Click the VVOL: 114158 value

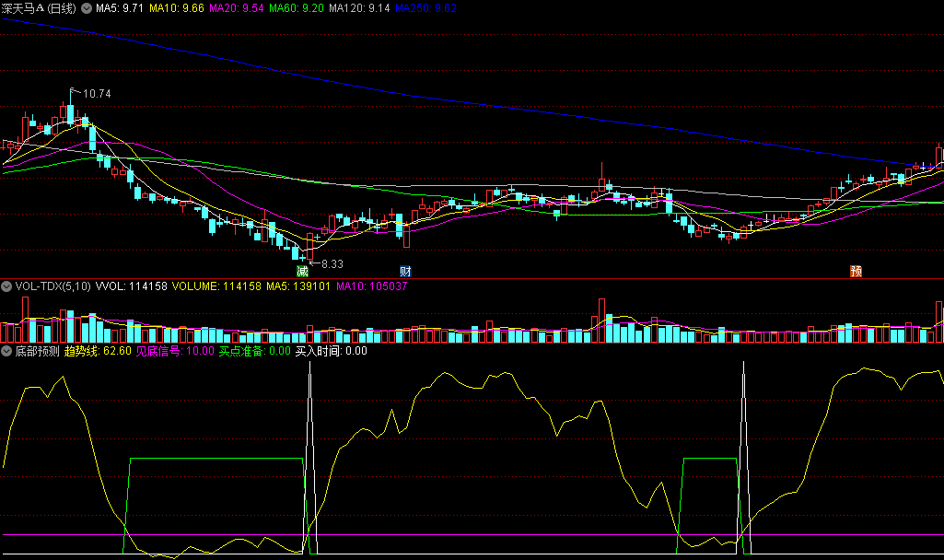tap(132, 286)
